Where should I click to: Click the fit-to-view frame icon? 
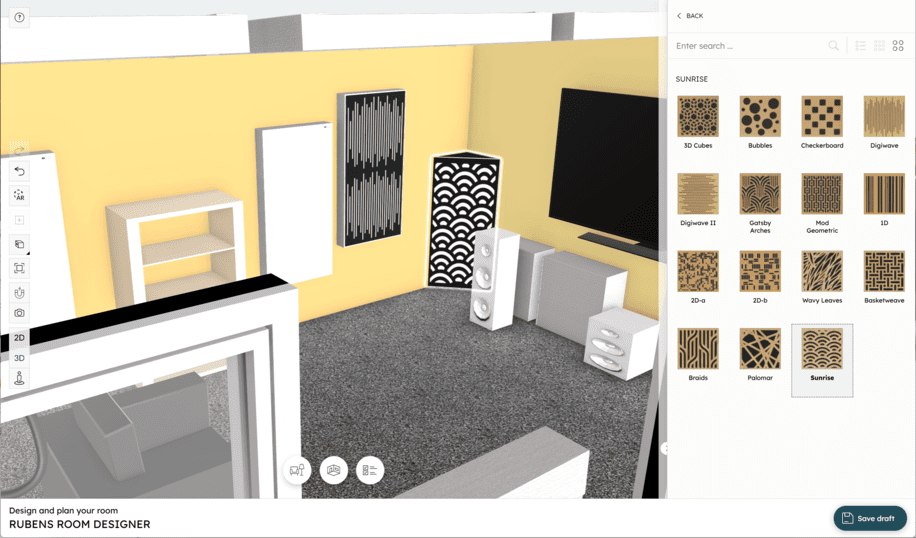tap(19, 268)
